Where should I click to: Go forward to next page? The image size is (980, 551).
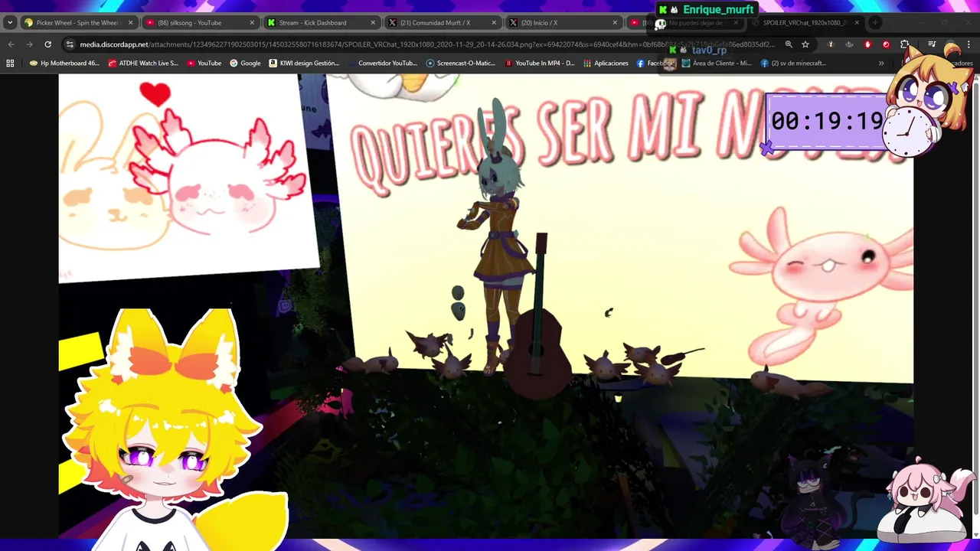pyautogui.click(x=30, y=44)
